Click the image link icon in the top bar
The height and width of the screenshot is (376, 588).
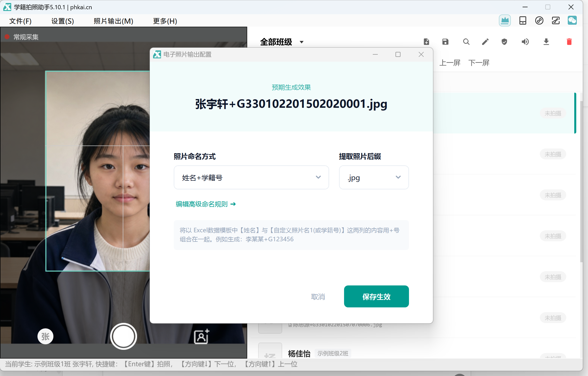coord(556,20)
